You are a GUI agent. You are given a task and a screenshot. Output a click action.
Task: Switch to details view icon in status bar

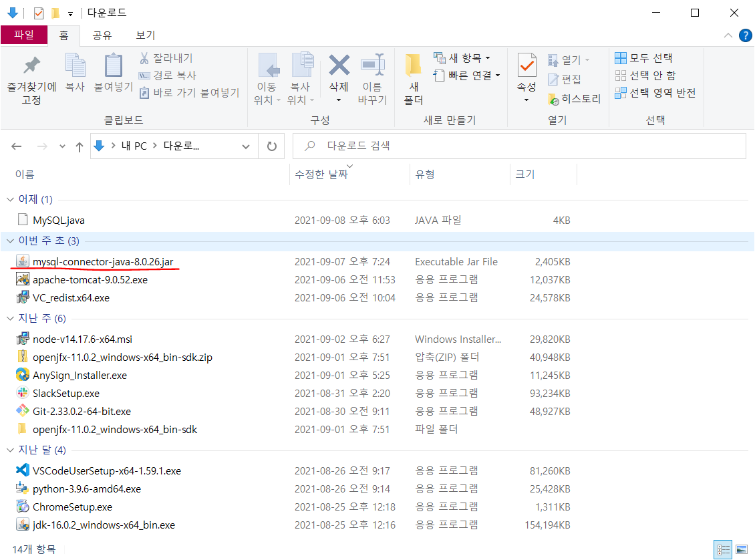[723, 549]
